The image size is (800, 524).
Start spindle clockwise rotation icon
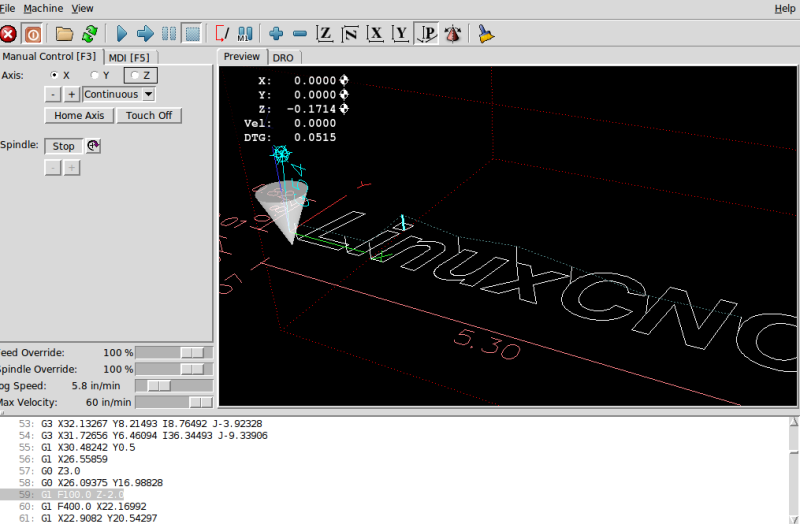tap(93, 146)
